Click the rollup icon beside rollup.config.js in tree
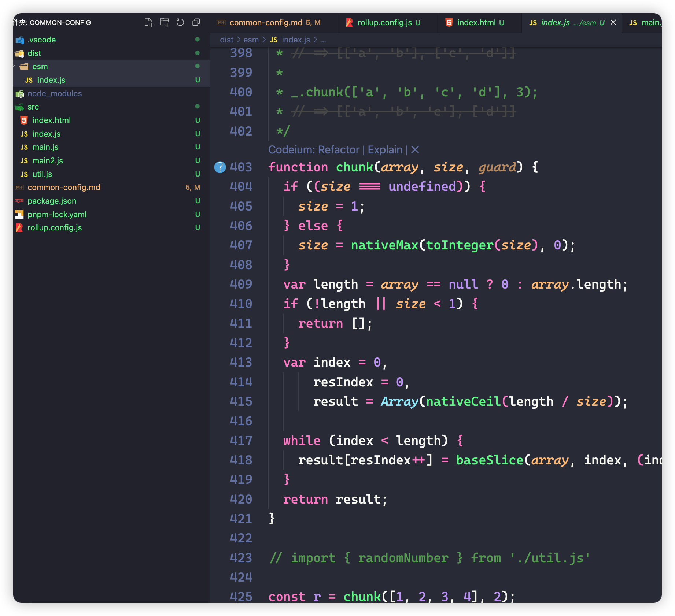Viewport: 675px width, 616px height. click(19, 228)
